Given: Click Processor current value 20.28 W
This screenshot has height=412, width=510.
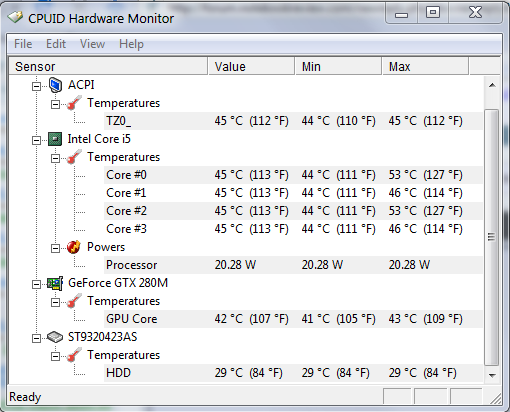Looking at the screenshot, I should click(235, 265).
